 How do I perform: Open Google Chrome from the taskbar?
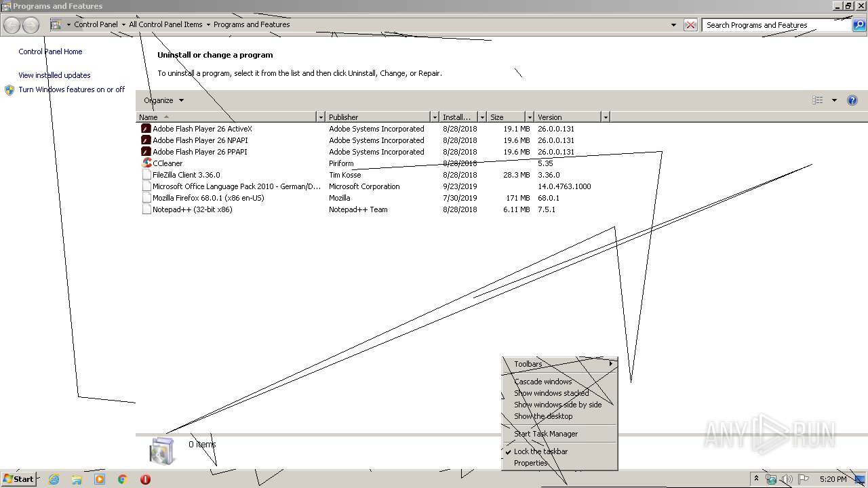123,479
